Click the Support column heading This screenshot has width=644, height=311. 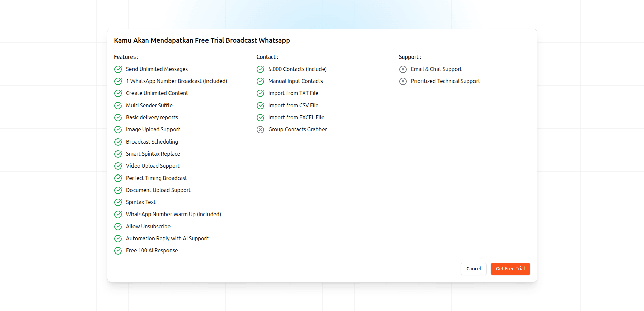(x=410, y=57)
